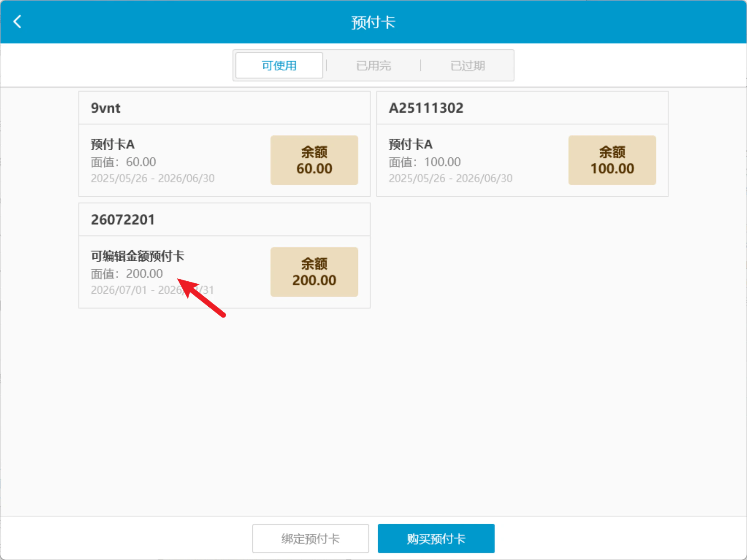747x560 pixels.
Task: Switch to the 可使用 tab
Action: click(279, 65)
